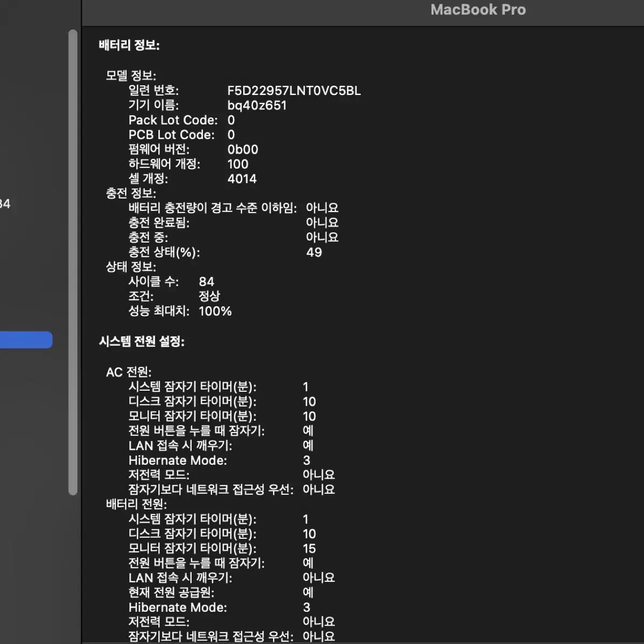Image resolution: width=644 pixels, height=644 pixels.
Task: Select maximum capacity value 100%
Action: coord(215,311)
